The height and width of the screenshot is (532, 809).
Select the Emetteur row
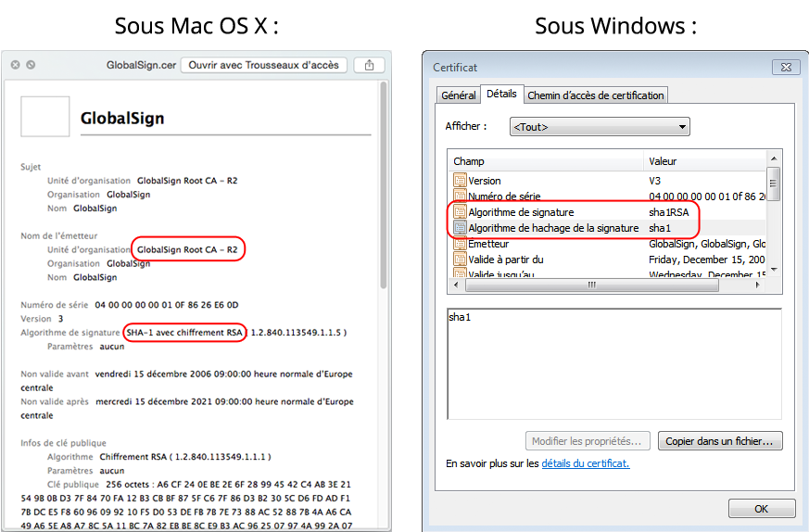coord(608,244)
